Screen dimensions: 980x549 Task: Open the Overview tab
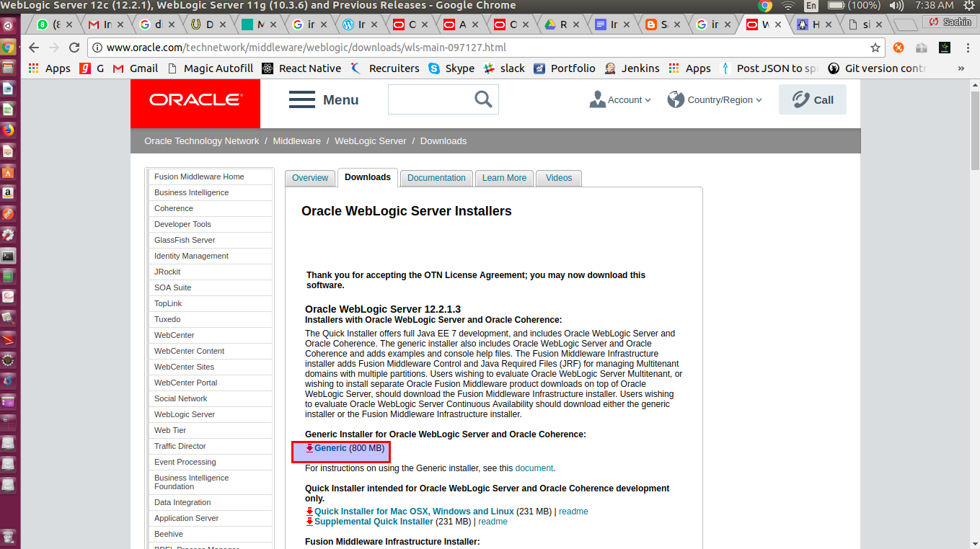click(310, 178)
